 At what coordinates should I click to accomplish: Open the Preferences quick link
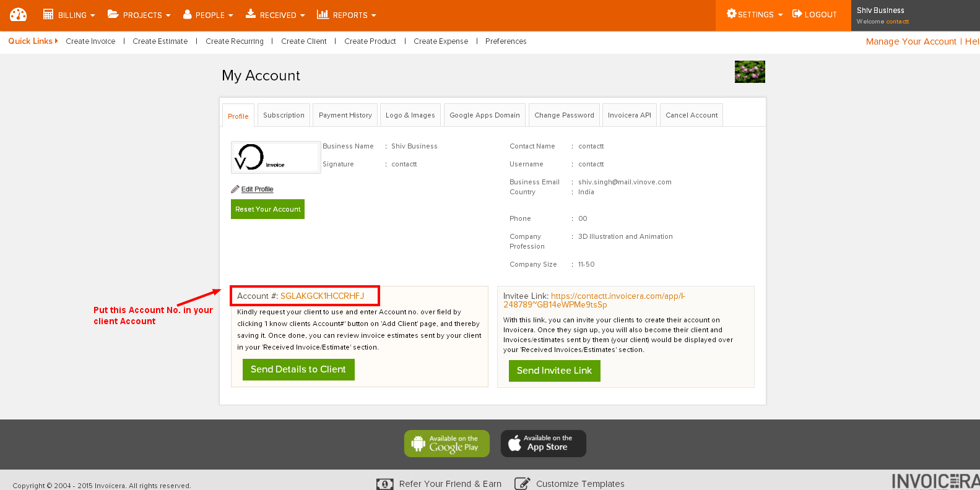pos(506,41)
